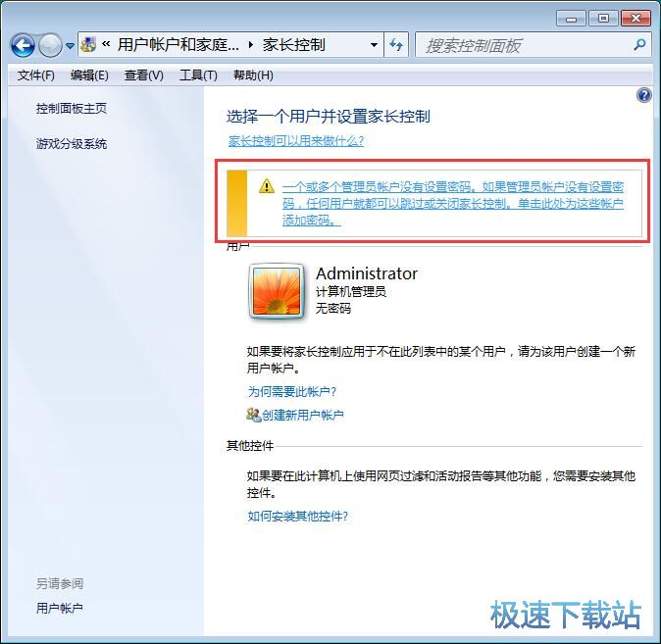Open 用户帐户 under 另请参阅
This screenshot has width=661, height=644.
60,608
